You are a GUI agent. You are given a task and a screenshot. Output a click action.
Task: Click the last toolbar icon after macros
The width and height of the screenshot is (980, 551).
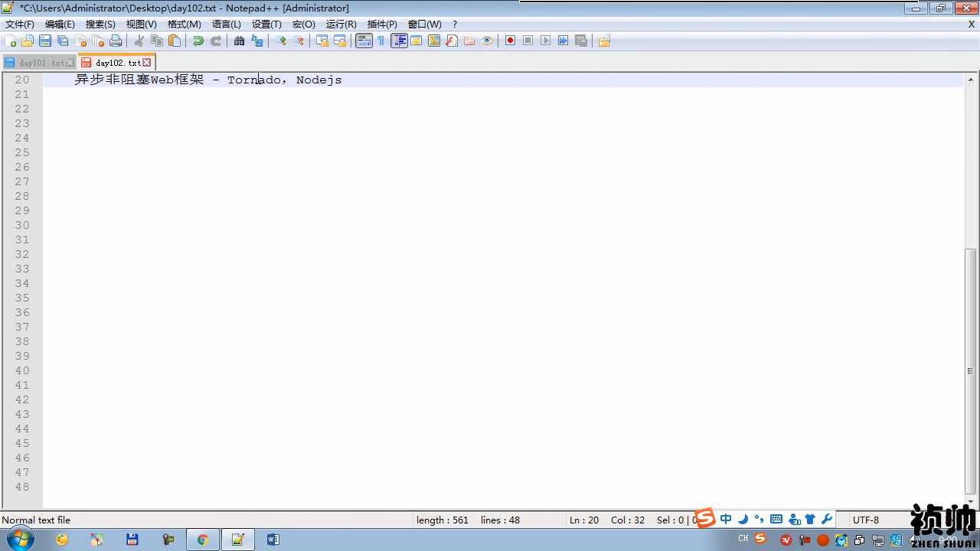tap(605, 41)
